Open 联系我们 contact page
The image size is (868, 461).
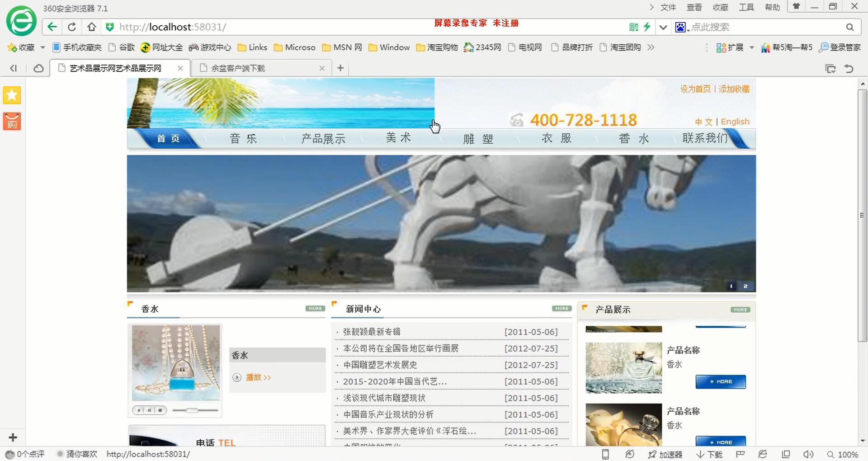click(x=704, y=138)
